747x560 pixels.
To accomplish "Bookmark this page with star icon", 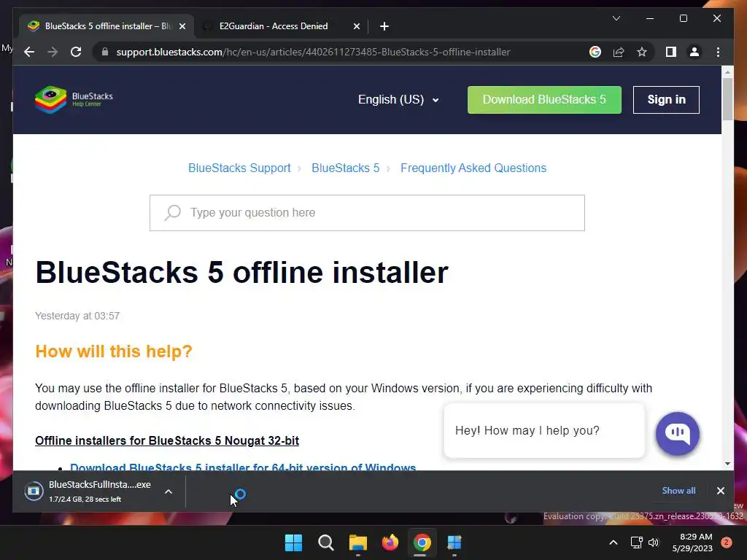I will point(642,52).
